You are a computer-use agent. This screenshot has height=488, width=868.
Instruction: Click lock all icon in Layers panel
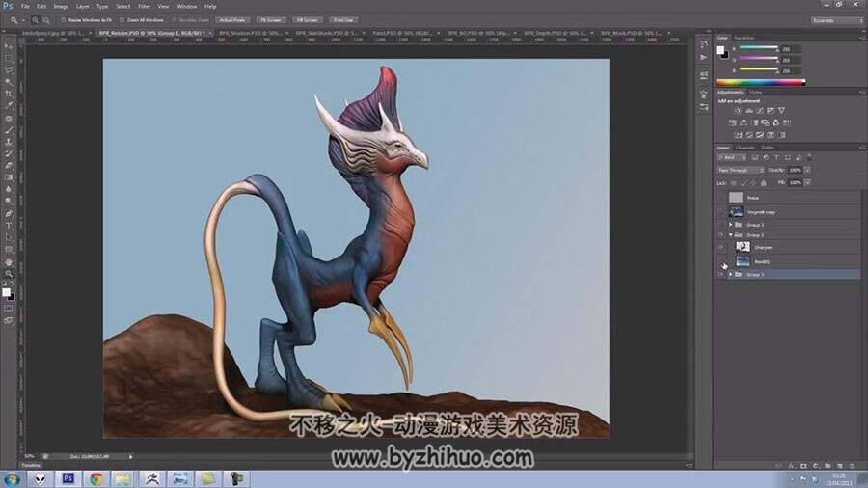[x=764, y=182]
